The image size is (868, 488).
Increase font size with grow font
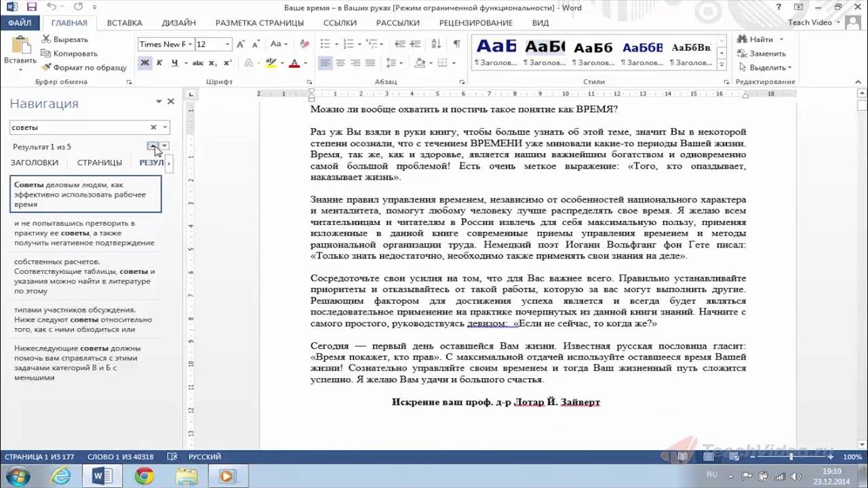pos(241,44)
